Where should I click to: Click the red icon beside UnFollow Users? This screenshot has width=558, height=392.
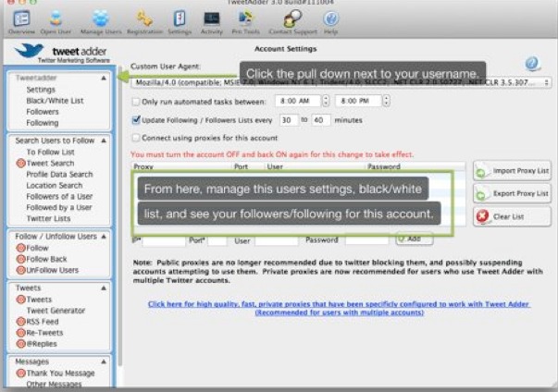click(x=21, y=270)
